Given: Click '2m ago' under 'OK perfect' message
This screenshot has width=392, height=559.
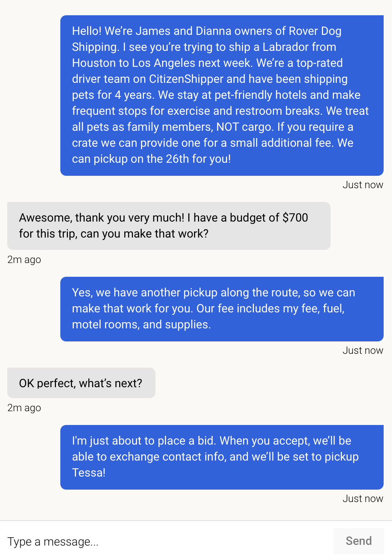Looking at the screenshot, I should pyautogui.click(x=24, y=408).
